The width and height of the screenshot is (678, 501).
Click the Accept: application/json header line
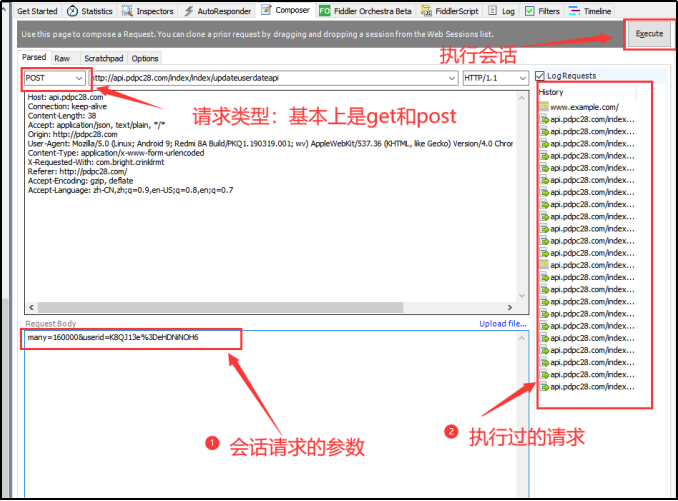pyautogui.click(x=96, y=125)
